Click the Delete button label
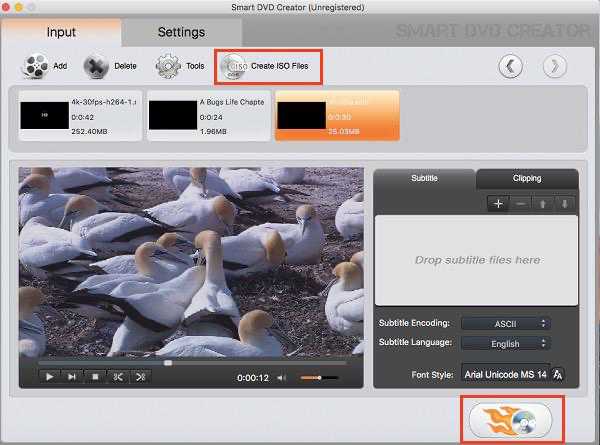 (x=125, y=66)
